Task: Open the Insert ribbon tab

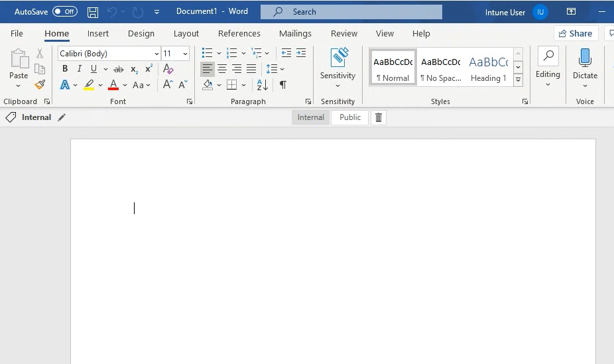Action: pos(98,33)
